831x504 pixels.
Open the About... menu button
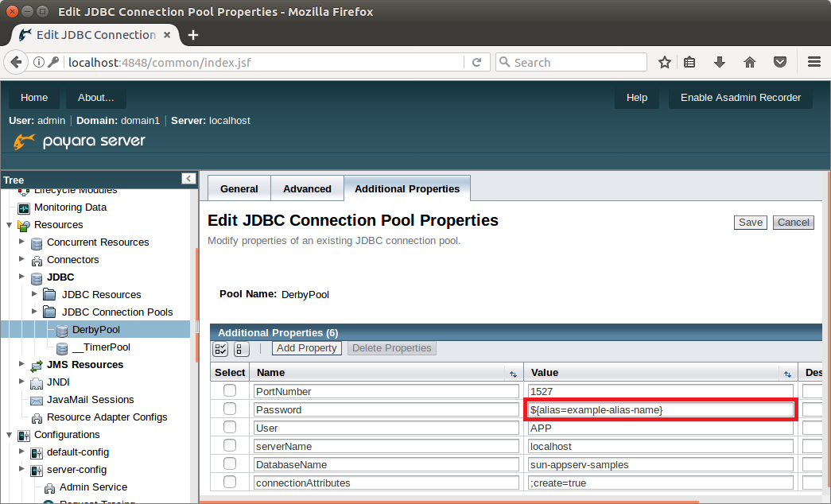pos(96,98)
